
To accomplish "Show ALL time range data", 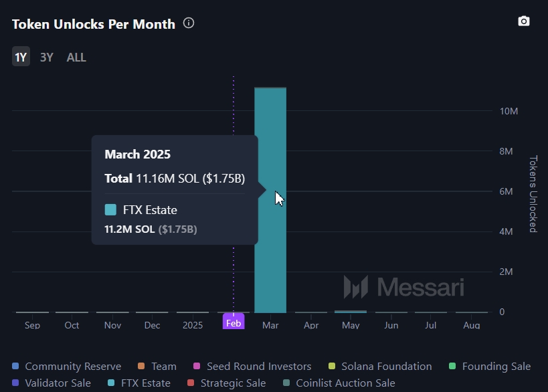I will (76, 58).
